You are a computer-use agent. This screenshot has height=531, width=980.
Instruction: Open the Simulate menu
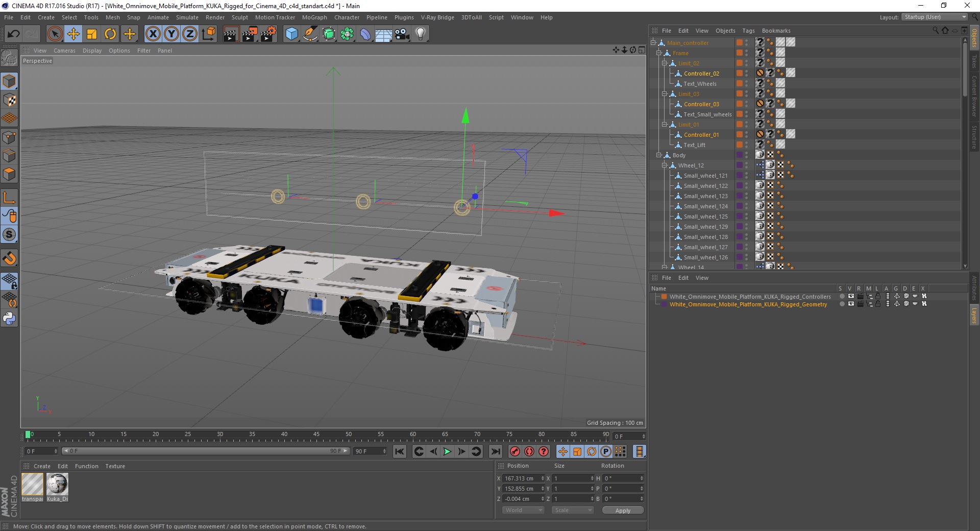[x=187, y=17]
